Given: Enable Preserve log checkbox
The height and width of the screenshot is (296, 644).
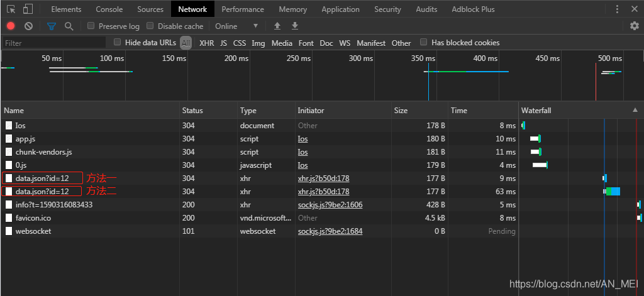Looking at the screenshot, I should point(91,26).
